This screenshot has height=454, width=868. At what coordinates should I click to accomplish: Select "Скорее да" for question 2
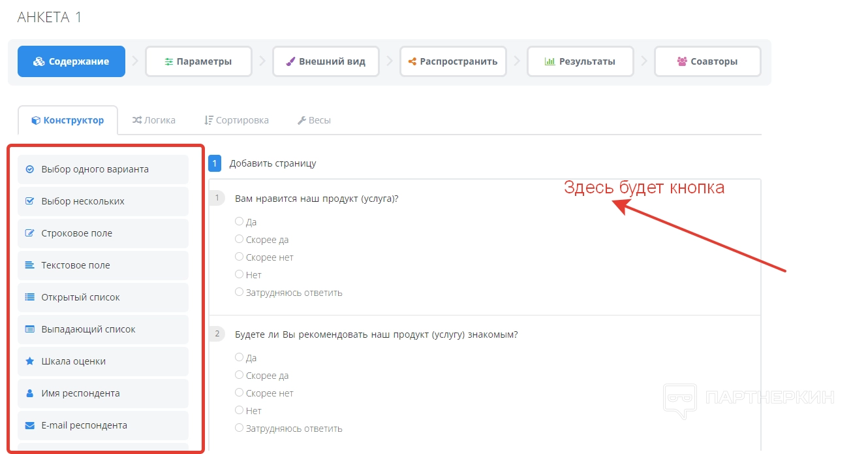pos(240,376)
